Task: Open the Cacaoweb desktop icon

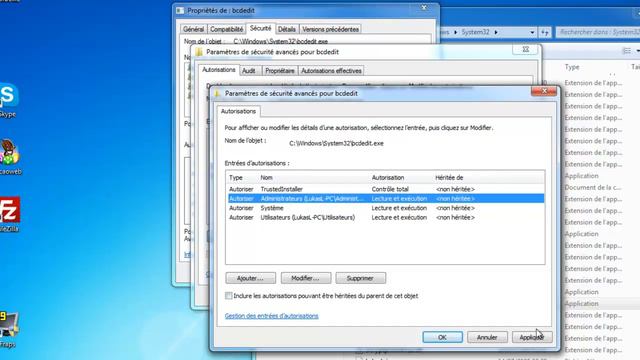Action: 10,157
